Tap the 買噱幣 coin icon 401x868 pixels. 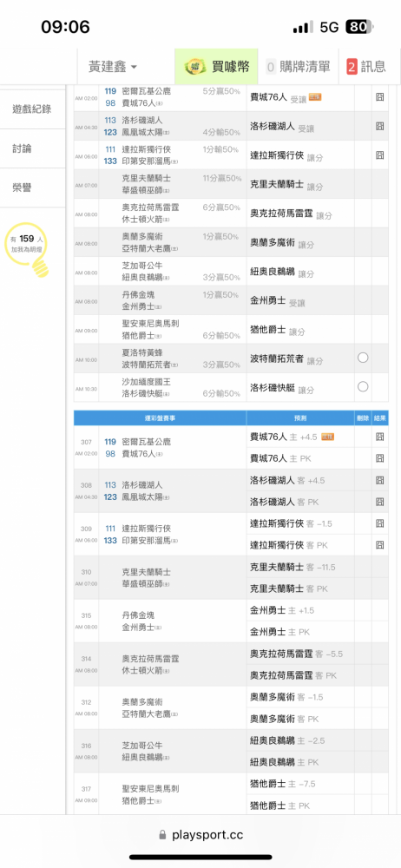[x=194, y=67]
